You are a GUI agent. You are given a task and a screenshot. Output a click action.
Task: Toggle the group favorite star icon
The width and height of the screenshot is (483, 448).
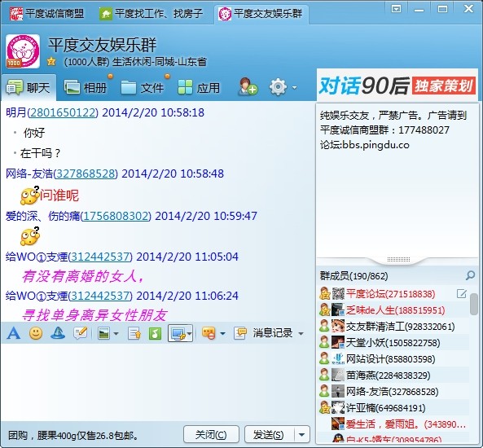coord(51,62)
